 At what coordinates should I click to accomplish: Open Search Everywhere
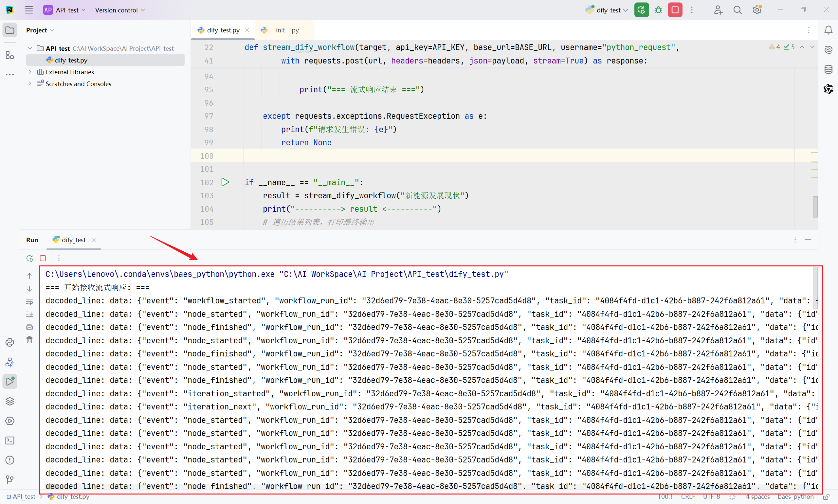pyautogui.click(x=737, y=10)
